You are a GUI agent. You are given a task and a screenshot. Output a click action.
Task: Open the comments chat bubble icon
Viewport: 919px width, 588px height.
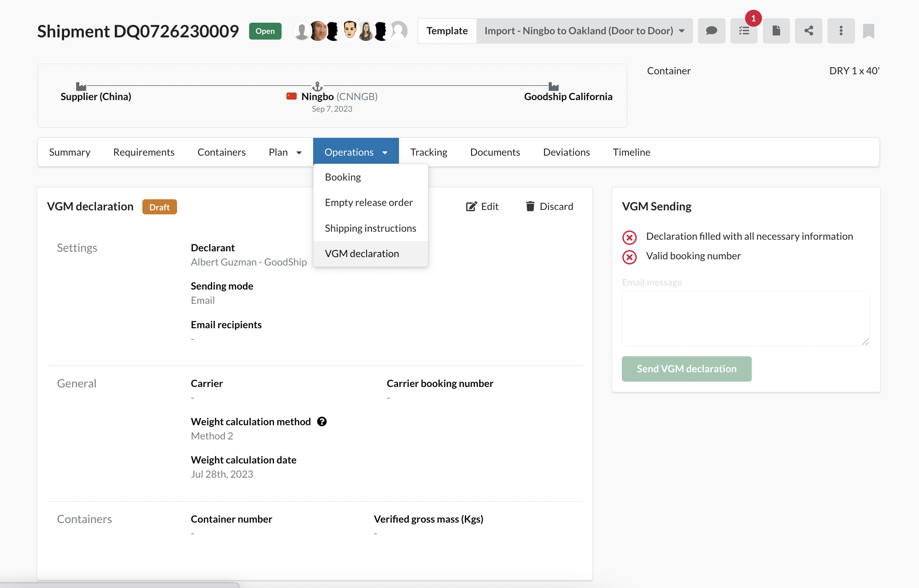(711, 31)
